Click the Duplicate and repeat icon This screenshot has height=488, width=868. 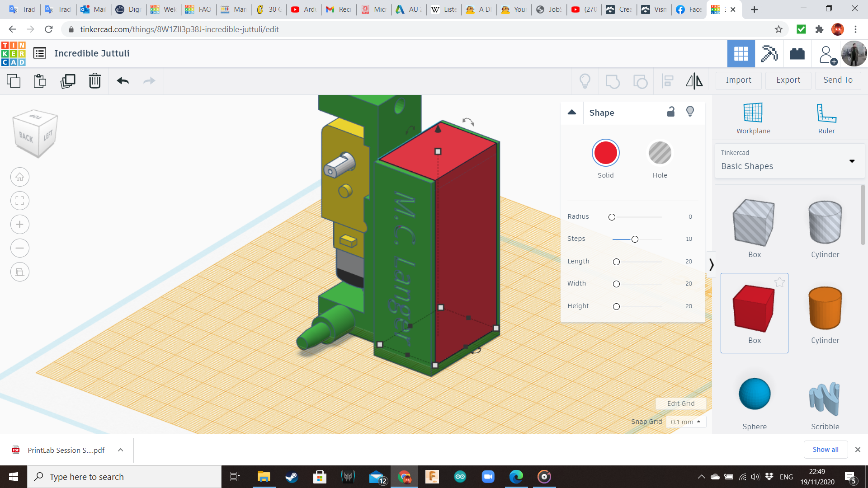pyautogui.click(x=68, y=81)
